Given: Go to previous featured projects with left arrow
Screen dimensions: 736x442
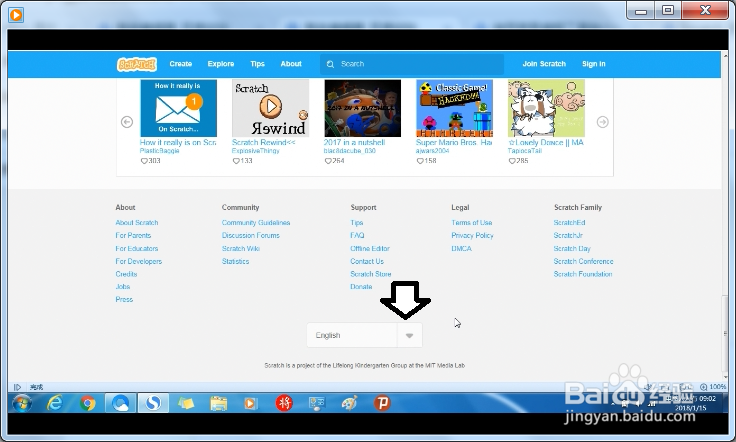Looking at the screenshot, I should coord(127,122).
